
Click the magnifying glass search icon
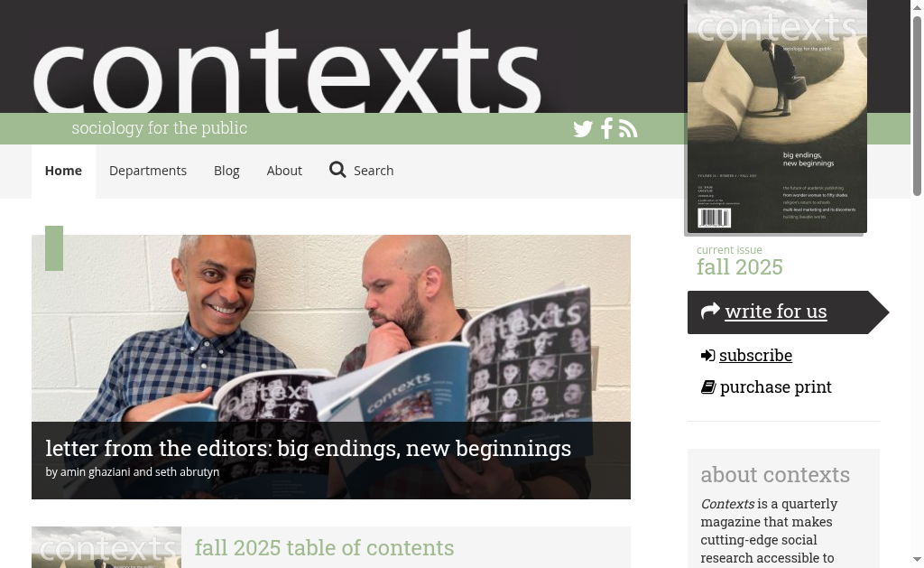point(337,170)
